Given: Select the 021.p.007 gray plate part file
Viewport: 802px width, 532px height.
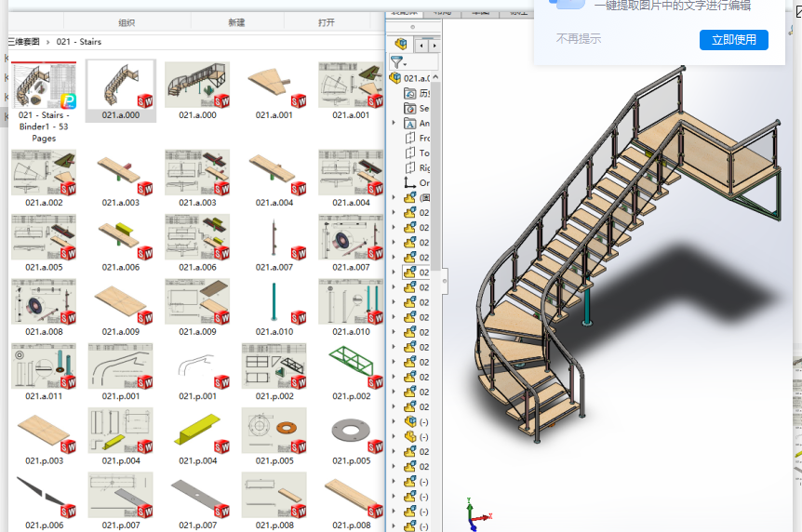Looking at the screenshot, I should click(x=197, y=500).
